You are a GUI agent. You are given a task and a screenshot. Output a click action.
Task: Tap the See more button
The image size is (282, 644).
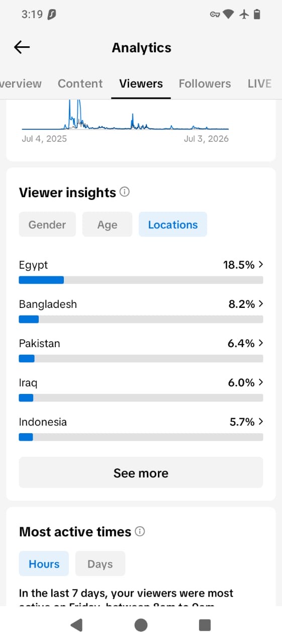tap(141, 472)
